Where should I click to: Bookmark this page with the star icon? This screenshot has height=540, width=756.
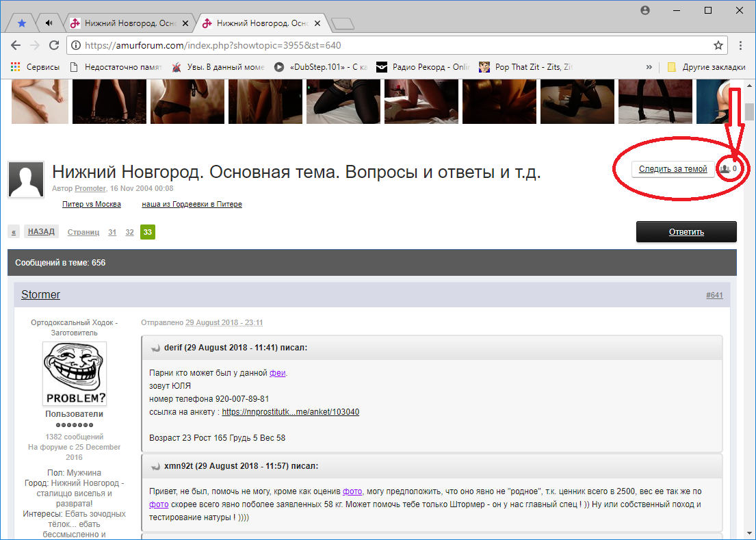pyautogui.click(x=718, y=46)
